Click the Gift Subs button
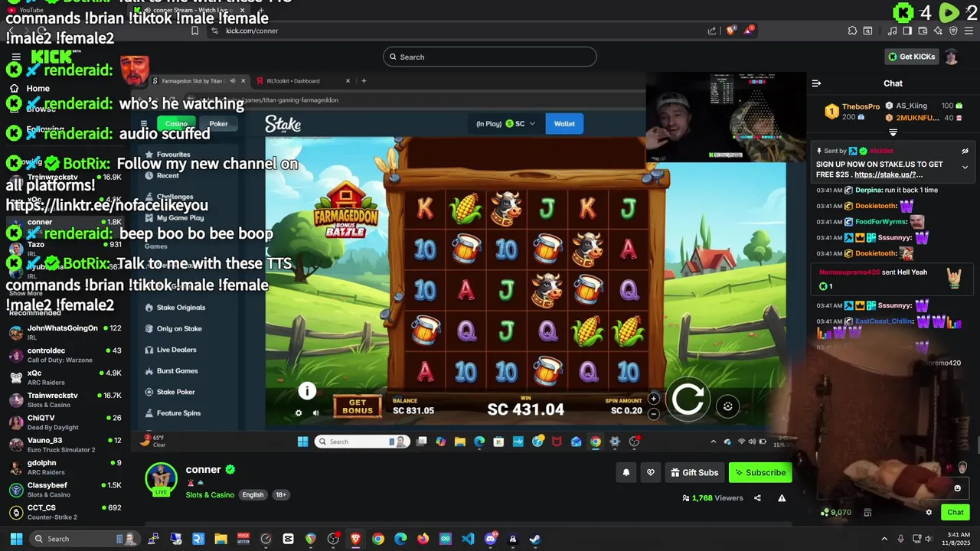980x551 pixels. pyautogui.click(x=694, y=473)
